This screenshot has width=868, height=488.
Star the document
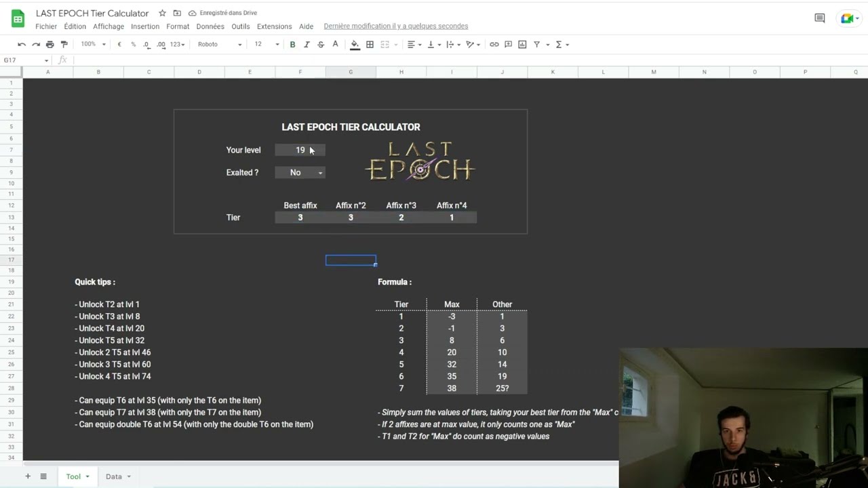(162, 13)
